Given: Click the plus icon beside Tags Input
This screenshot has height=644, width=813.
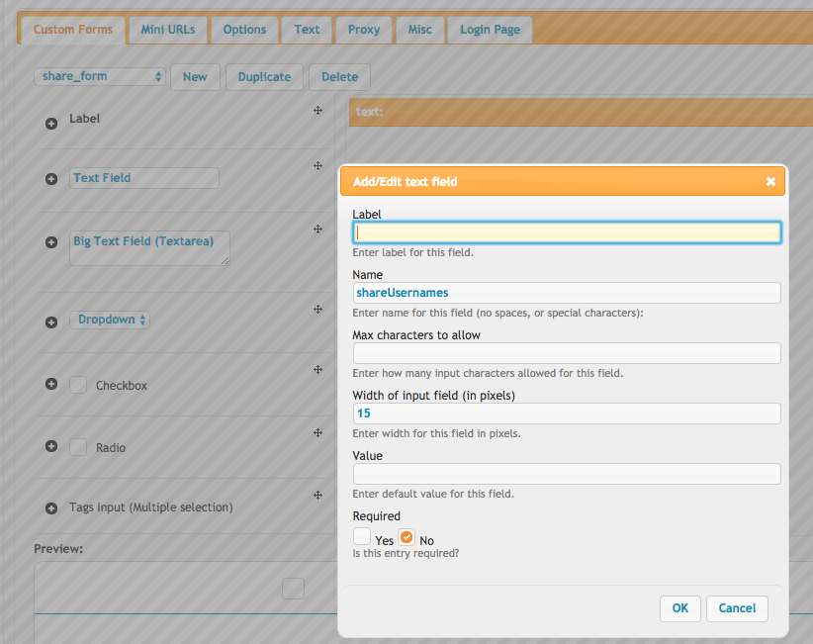Looking at the screenshot, I should 51,508.
